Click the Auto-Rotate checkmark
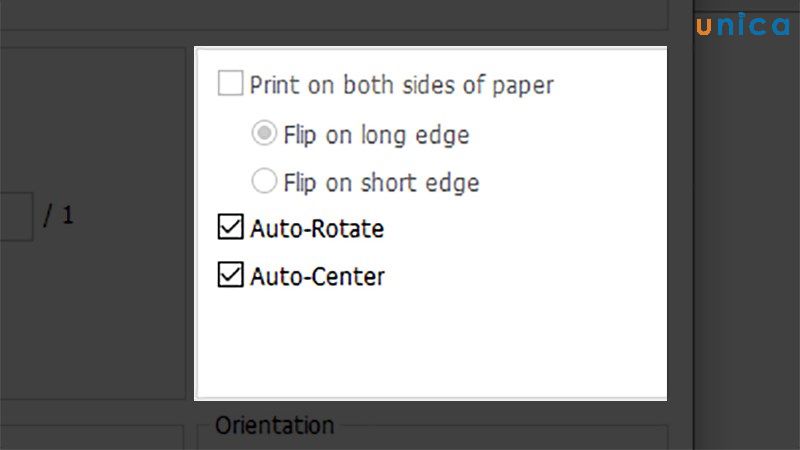This screenshot has height=450, width=800. point(230,229)
